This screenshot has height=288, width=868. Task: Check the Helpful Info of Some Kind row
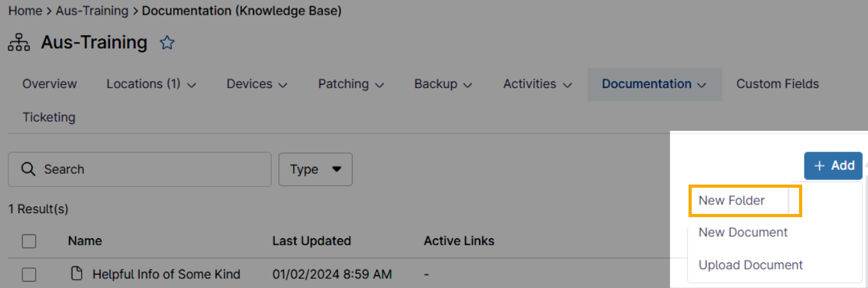pyautogui.click(x=29, y=275)
